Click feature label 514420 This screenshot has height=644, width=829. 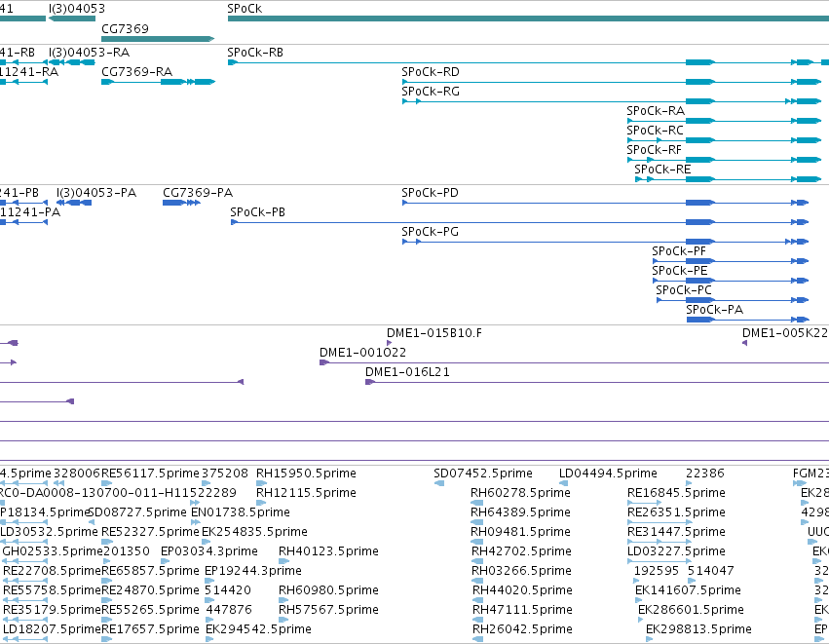pos(228,590)
